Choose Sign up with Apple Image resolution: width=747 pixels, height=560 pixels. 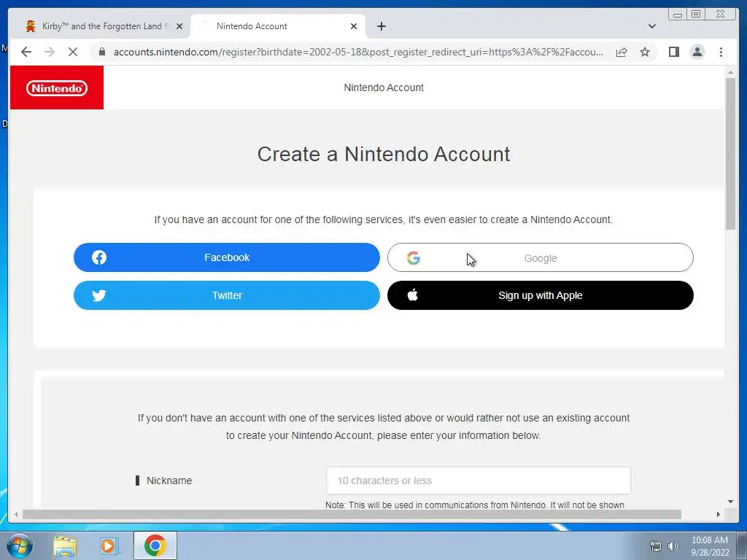coord(541,295)
